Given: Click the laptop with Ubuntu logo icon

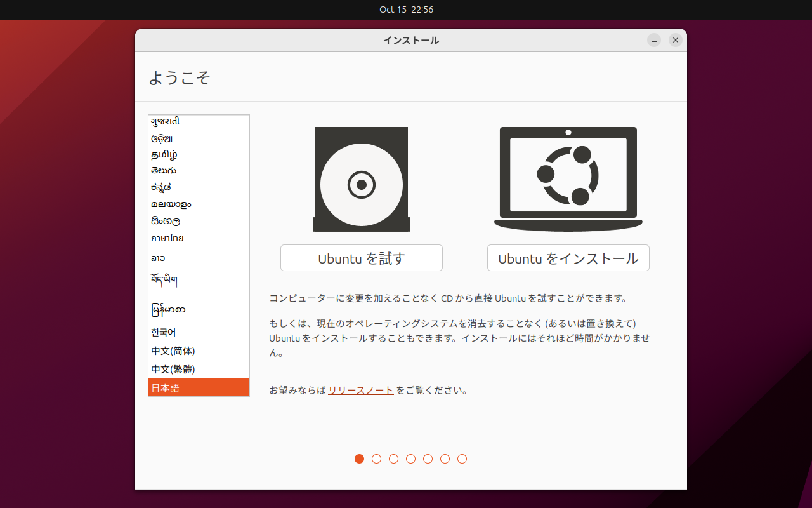Looking at the screenshot, I should 568,178.
